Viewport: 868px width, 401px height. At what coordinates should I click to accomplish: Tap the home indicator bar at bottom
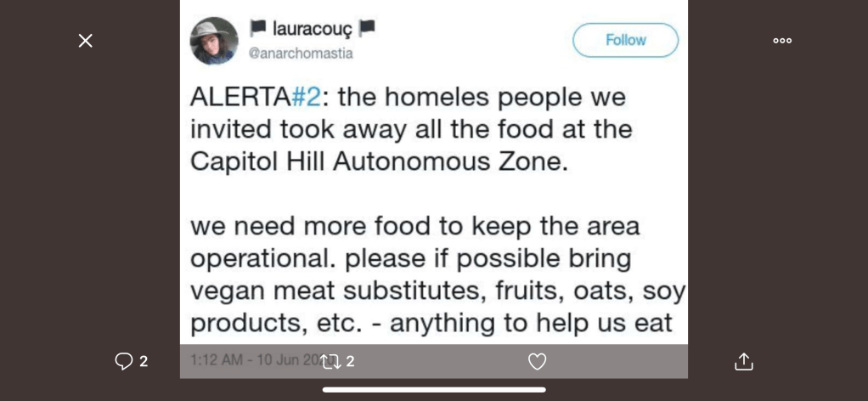coord(434,390)
